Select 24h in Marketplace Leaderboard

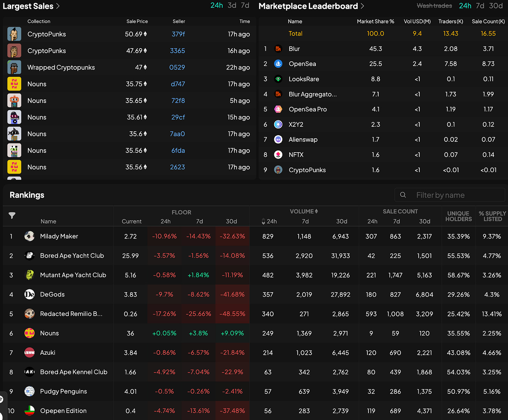point(465,6)
